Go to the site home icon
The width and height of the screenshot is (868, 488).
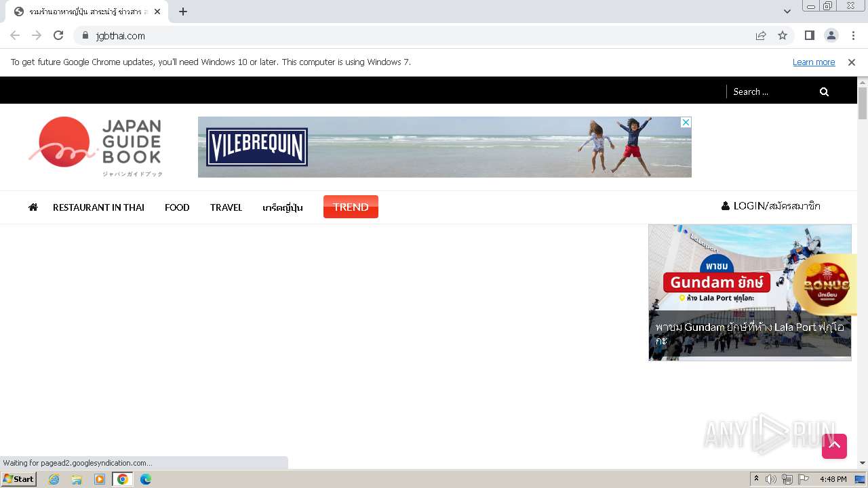(x=33, y=207)
